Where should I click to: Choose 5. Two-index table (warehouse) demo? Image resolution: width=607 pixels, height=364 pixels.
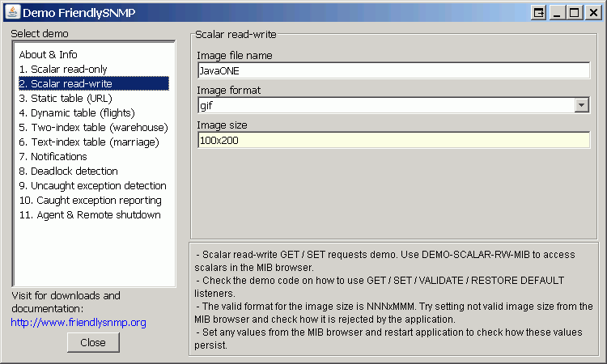click(93, 128)
